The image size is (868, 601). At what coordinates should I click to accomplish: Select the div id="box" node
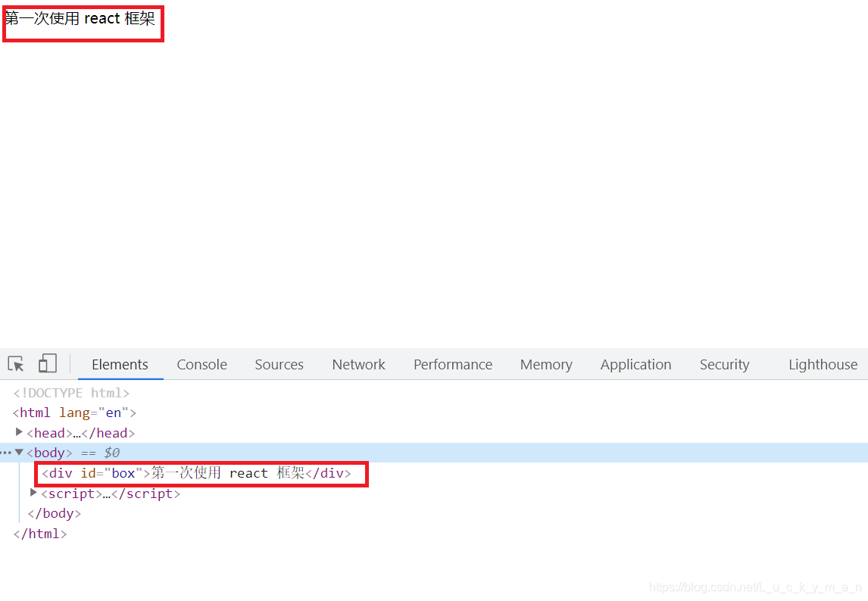[x=196, y=473]
